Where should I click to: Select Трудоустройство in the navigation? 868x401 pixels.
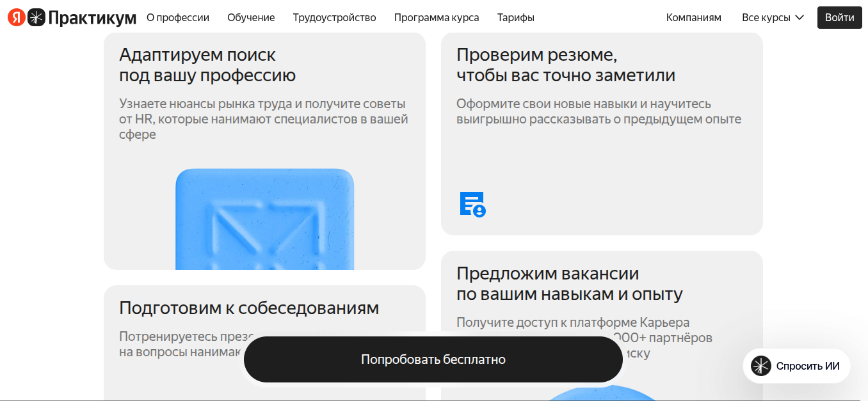(x=335, y=17)
